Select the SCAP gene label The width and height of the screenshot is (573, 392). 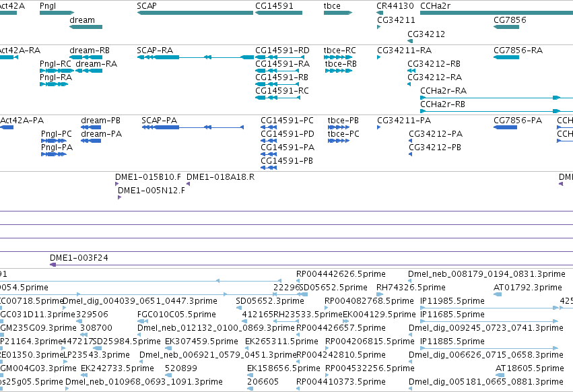tap(147, 6)
